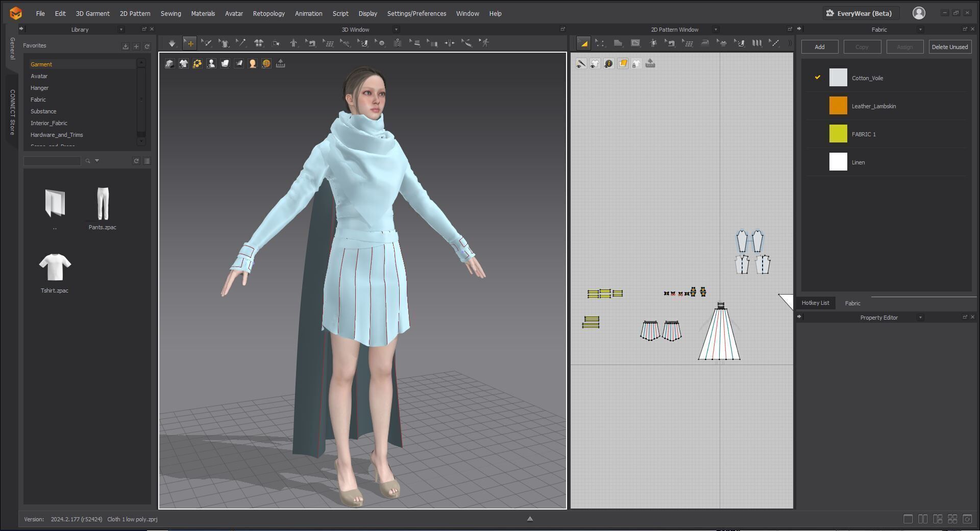Select the edit texture grid tool in 3D toolbar
980x531 pixels.
point(328,43)
